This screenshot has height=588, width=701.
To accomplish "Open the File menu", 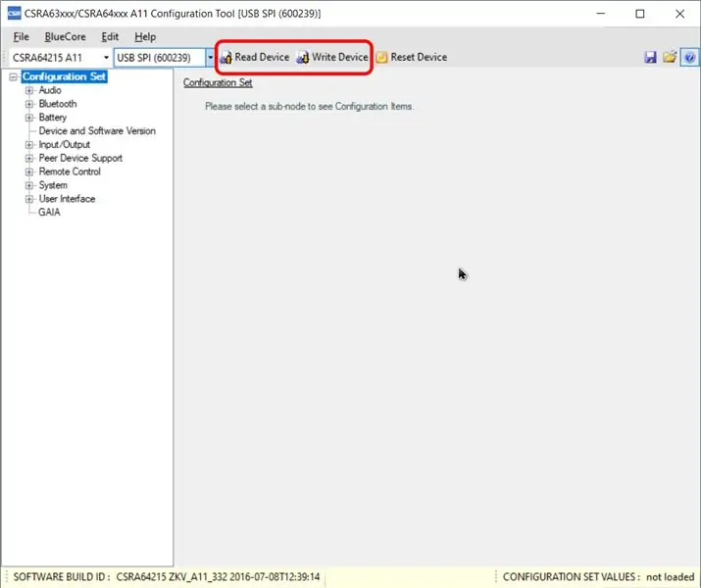I will 21,36.
